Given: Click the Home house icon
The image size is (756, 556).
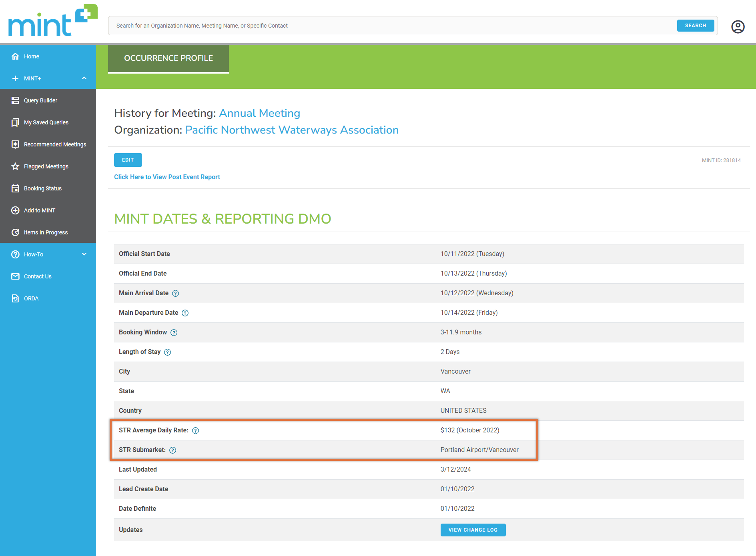Looking at the screenshot, I should tap(15, 56).
